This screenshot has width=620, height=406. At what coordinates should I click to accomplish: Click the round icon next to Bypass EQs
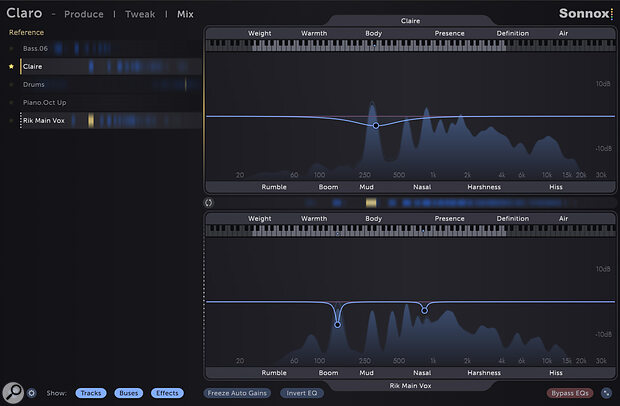(x=606, y=393)
